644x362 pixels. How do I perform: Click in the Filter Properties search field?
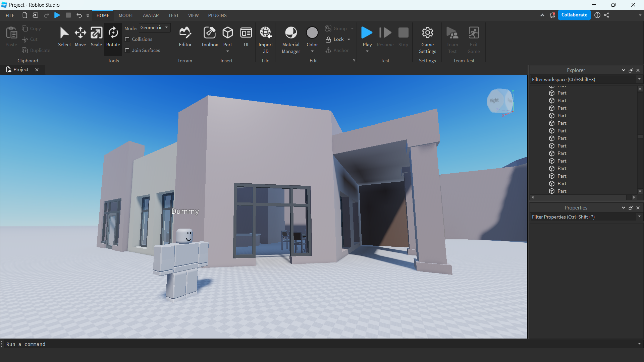click(583, 217)
